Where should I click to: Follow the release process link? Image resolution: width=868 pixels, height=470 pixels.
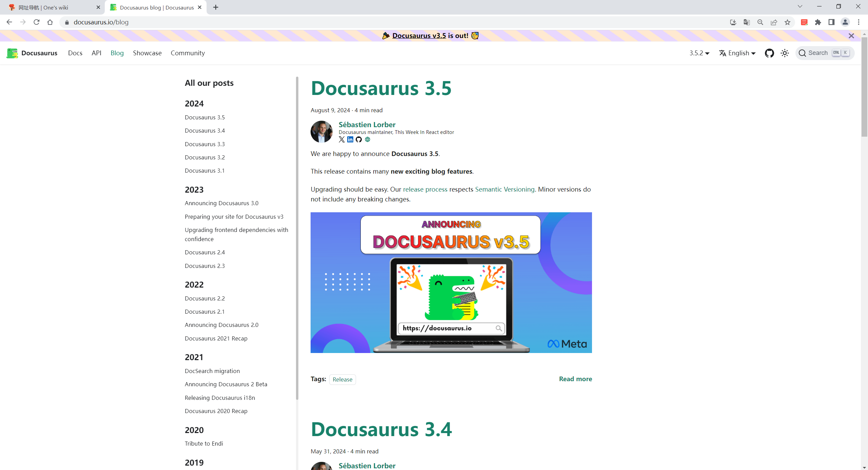pyautogui.click(x=425, y=189)
